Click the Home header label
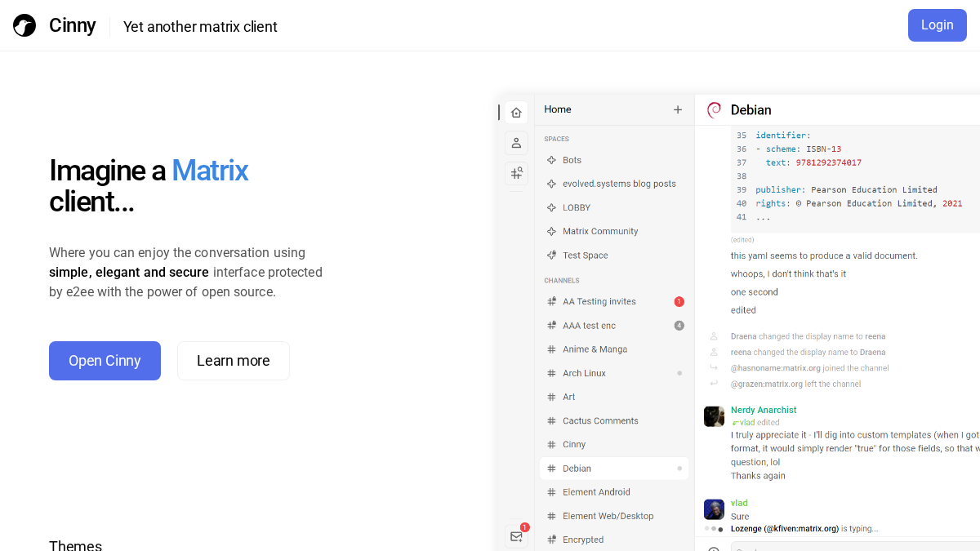 [x=558, y=109]
